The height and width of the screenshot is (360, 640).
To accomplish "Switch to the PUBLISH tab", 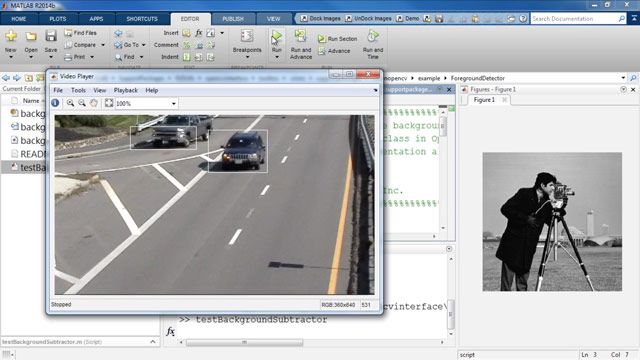I will click(x=233, y=19).
